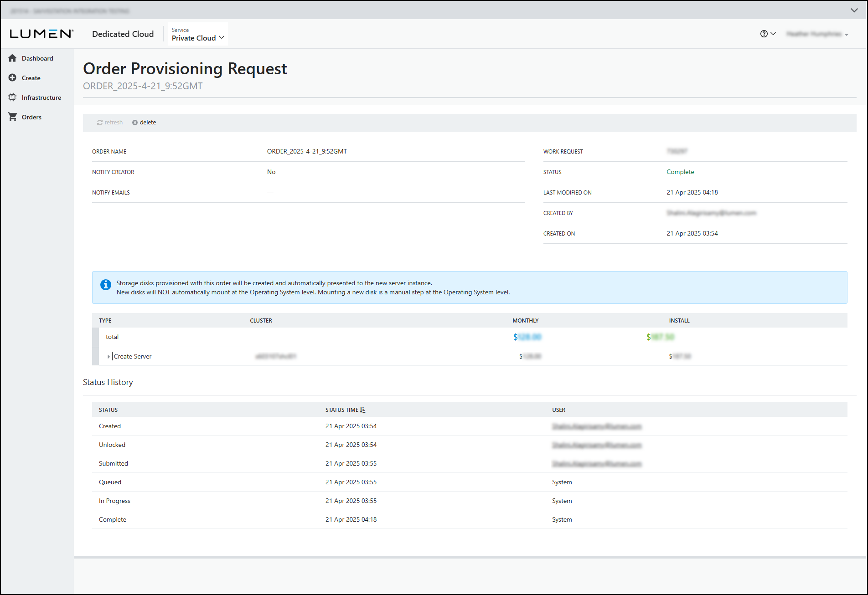
Task: Open the help question mark icon
Action: (764, 34)
